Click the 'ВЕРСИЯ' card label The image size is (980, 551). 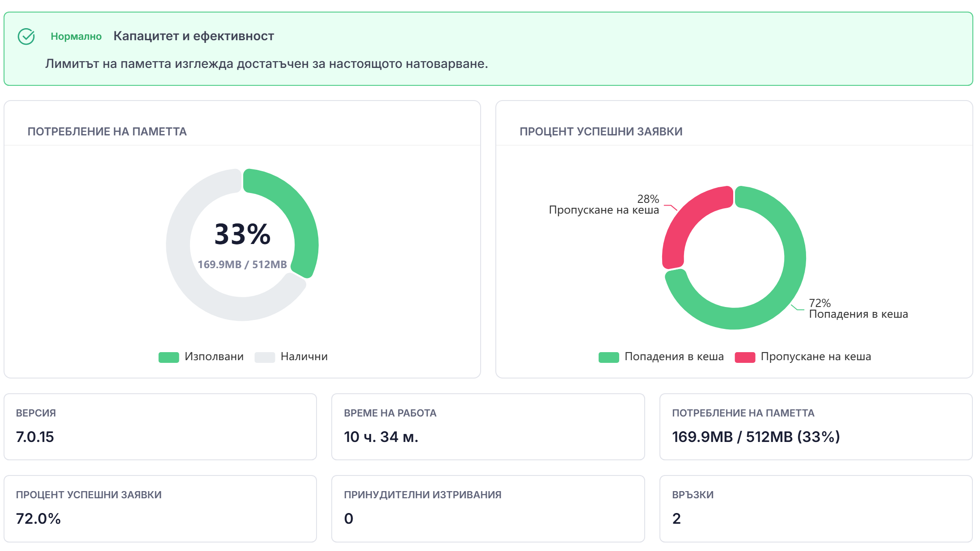pyautogui.click(x=36, y=413)
